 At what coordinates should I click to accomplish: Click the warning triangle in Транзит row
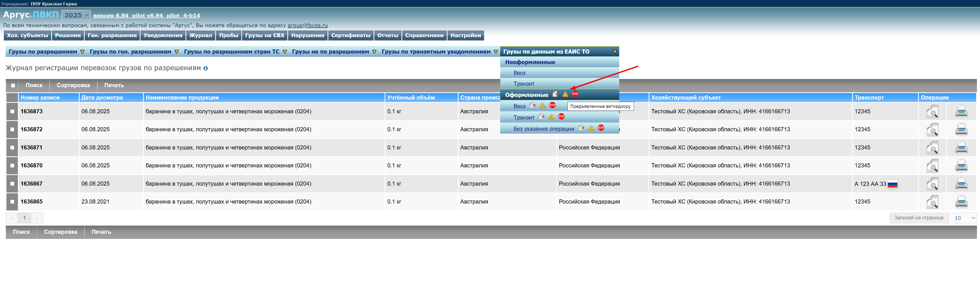pos(551,117)
